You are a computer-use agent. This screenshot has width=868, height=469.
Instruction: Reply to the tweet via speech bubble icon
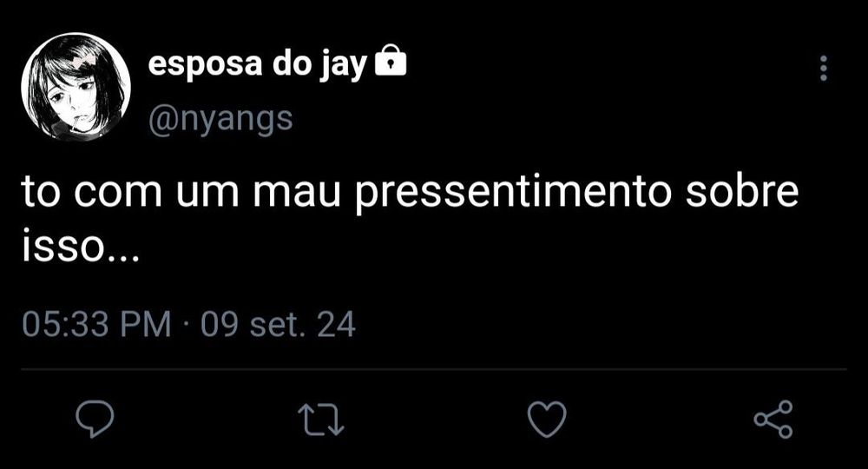[95, 419]
